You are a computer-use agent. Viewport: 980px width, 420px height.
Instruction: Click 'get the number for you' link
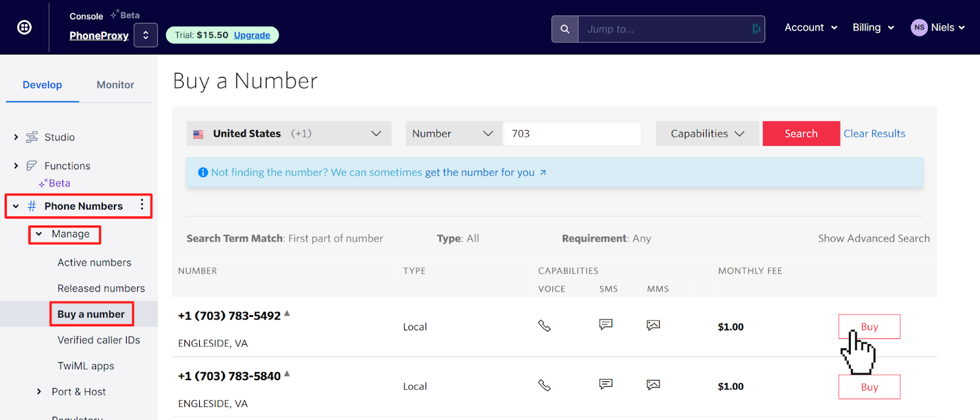point(480,172)
